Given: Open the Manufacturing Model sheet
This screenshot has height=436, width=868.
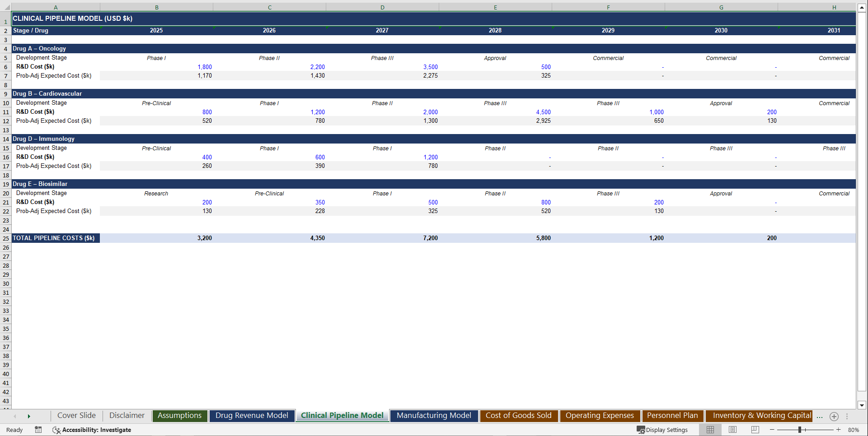Looking at the screenshot, I should point(433,415).
